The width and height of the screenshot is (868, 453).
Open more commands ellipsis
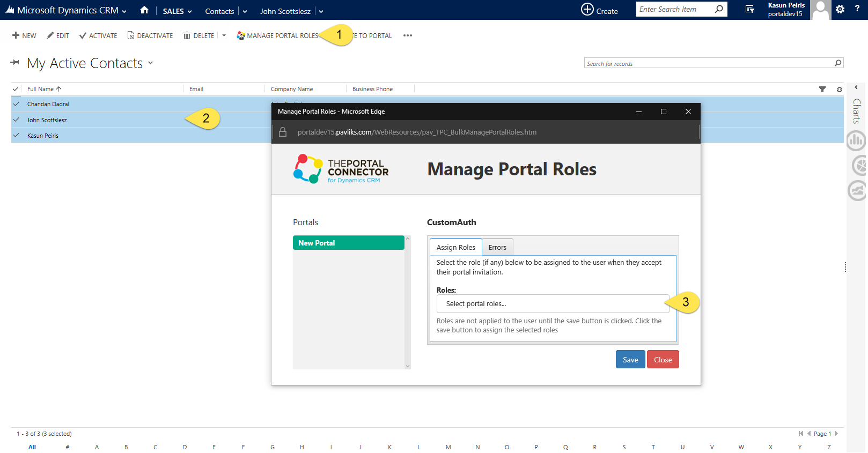[408, 36]
